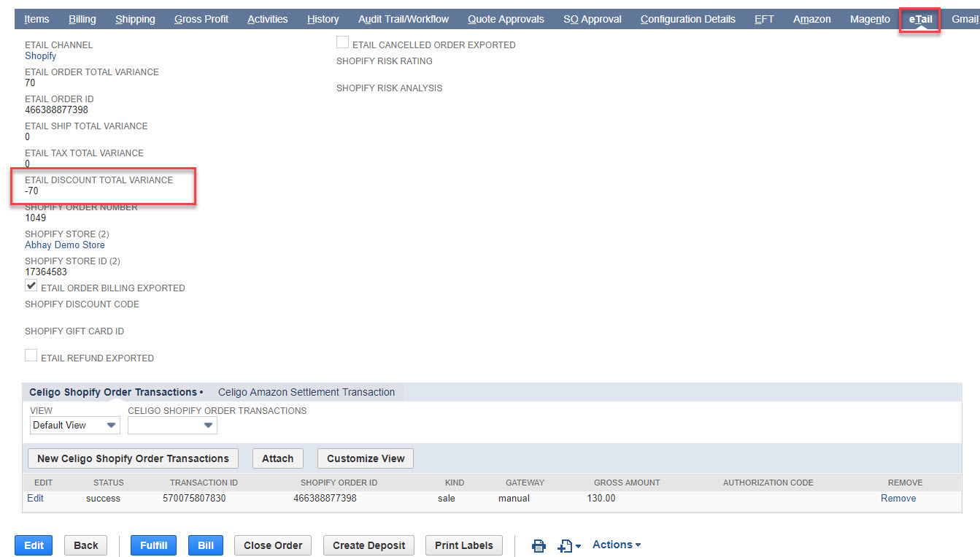The image size is (980, 557).
Task: Toggle eTail Refund Exported checkbox
Action: point(31,356)
